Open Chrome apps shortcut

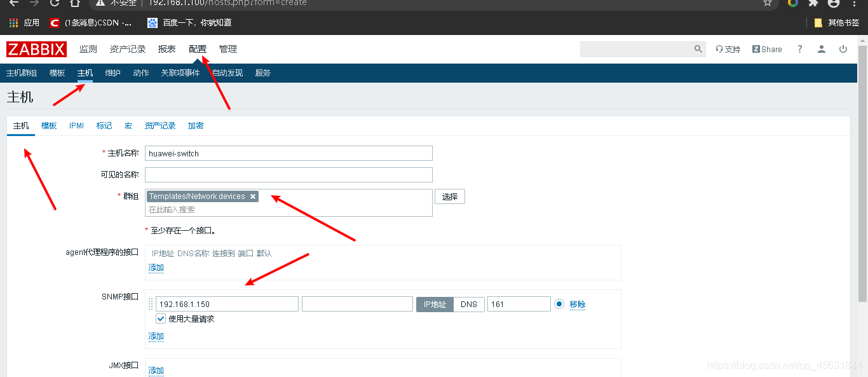pyautogui.click(x=24, y=23)
